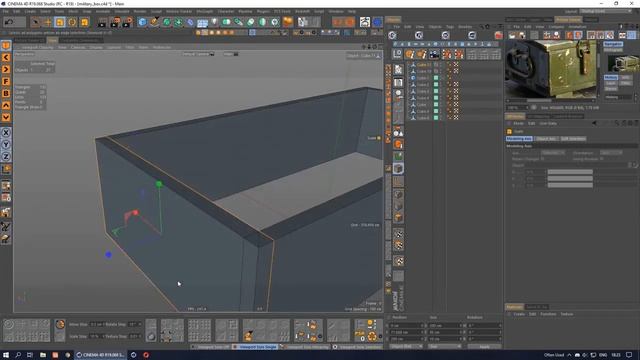The height and width of the screenshot is (360, 640).
Task: Toggle the Along Normals checkbox
Action: click(602, 159)
